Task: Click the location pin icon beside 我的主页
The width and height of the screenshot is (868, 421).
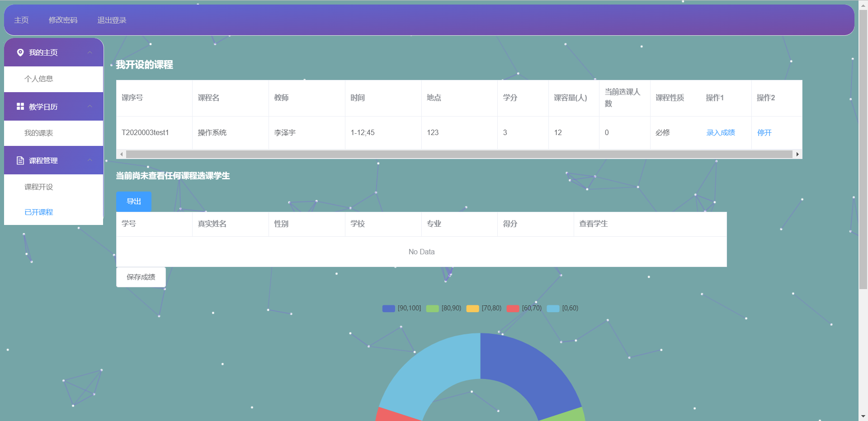Action: coord(20,52)
